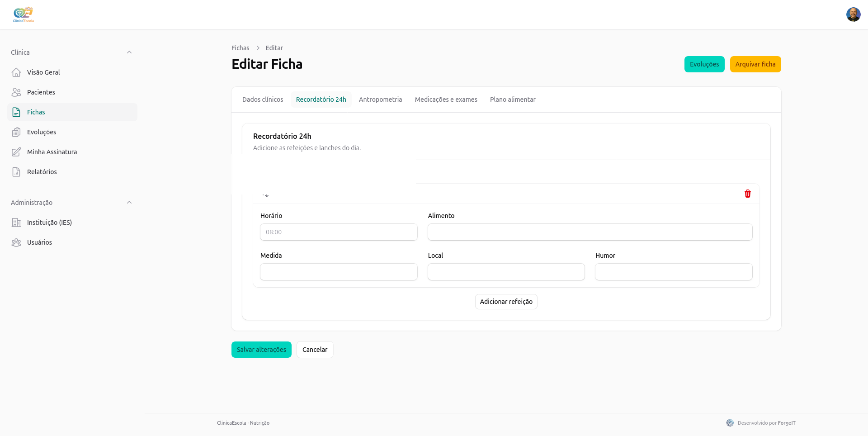Click the Usuários group icon
This screenshot has width=868, height=436.
(16, 242)
